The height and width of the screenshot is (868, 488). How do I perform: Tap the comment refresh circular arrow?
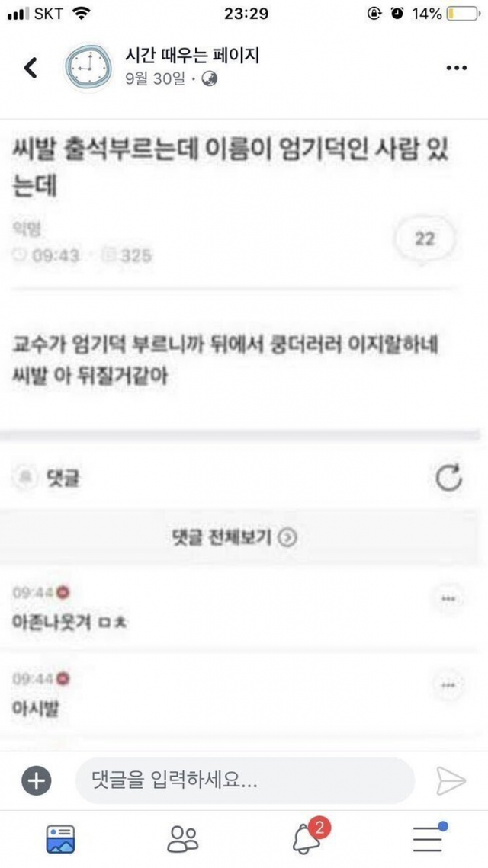click(x=448, y=478)
